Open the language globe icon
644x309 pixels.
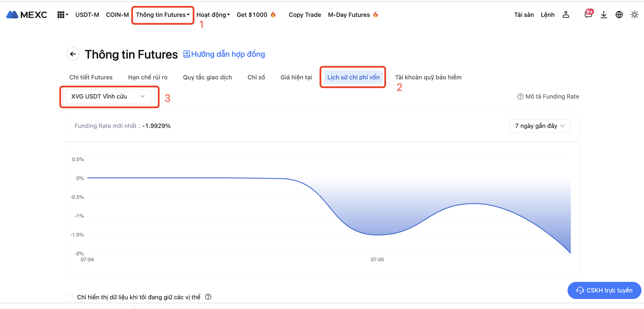619,15
